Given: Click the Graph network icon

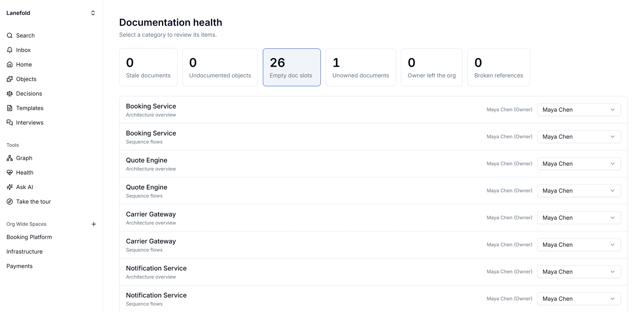Looking at the screenshot, I should (x=9, y=158).
